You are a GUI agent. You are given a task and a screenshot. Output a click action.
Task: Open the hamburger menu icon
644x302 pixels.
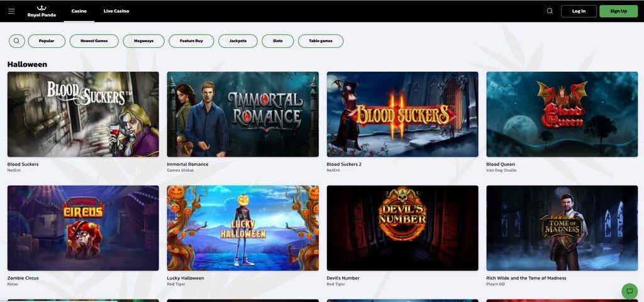[11, 11]
